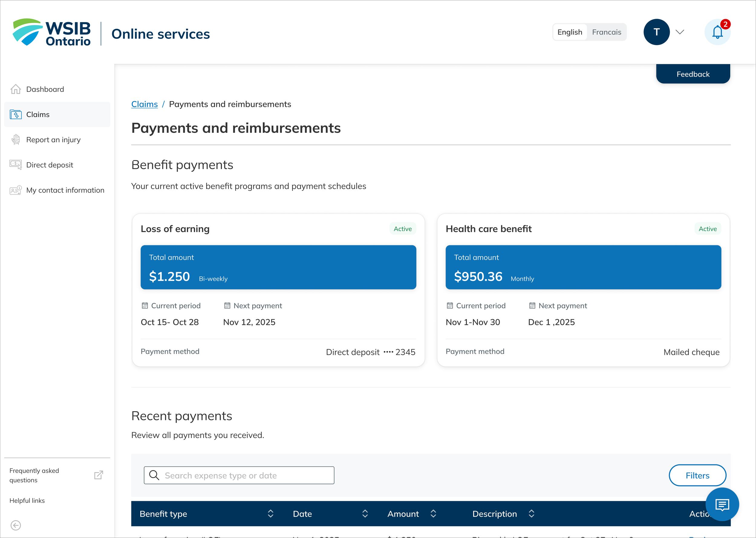Sort the Date column

click(365, 513)
